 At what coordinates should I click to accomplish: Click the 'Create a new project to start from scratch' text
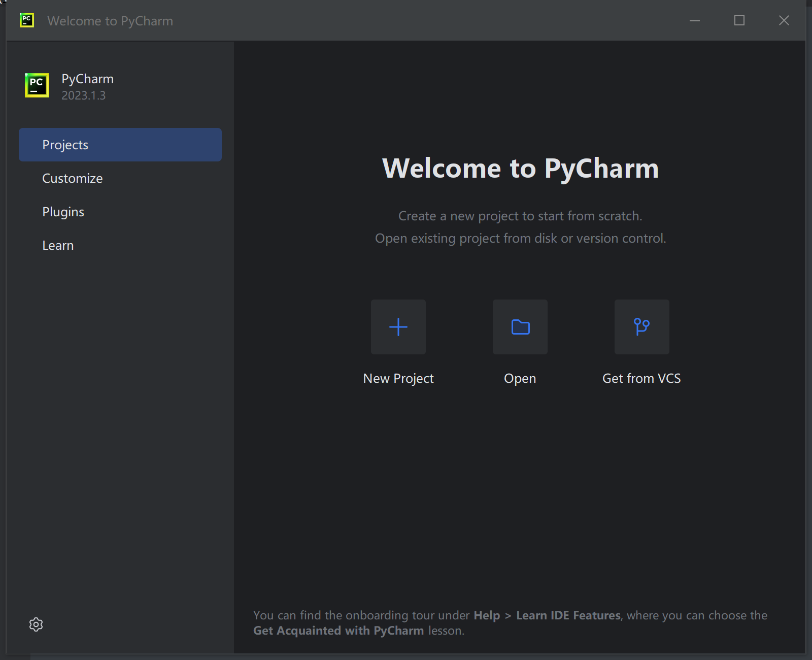[x=520, y=216]
